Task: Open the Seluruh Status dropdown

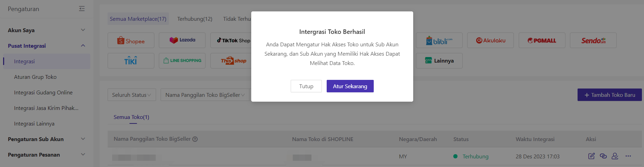Action: click(131, 95)
